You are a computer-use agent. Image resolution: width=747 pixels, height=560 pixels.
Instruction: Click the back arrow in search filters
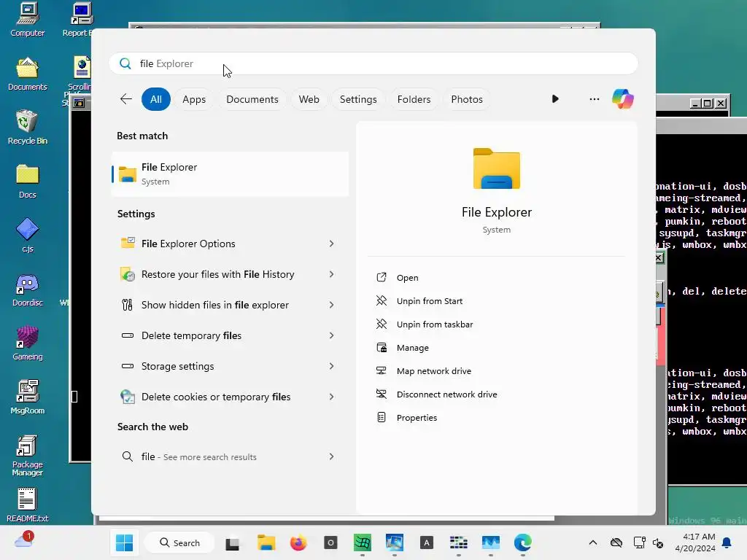pyautogui.click(x=125, y=99)
